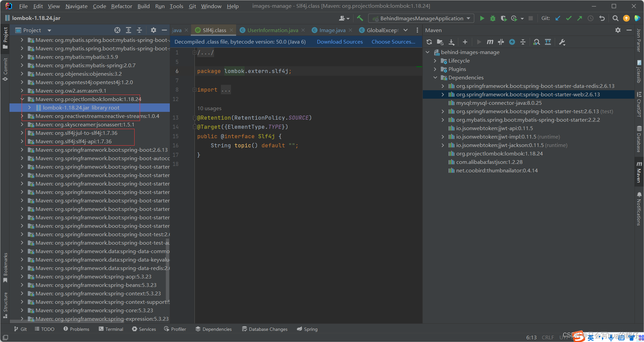
Task: Open the Project view selector dropdown
Action: (x=49, y=30)
